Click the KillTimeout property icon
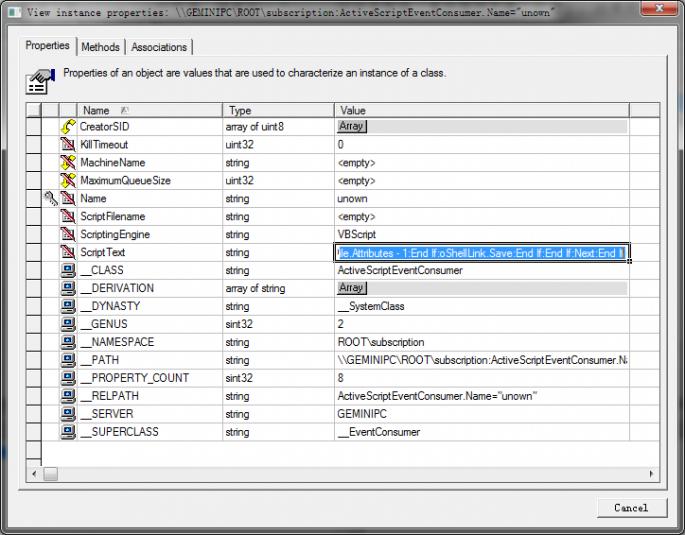685x535 pixels. 68,145
